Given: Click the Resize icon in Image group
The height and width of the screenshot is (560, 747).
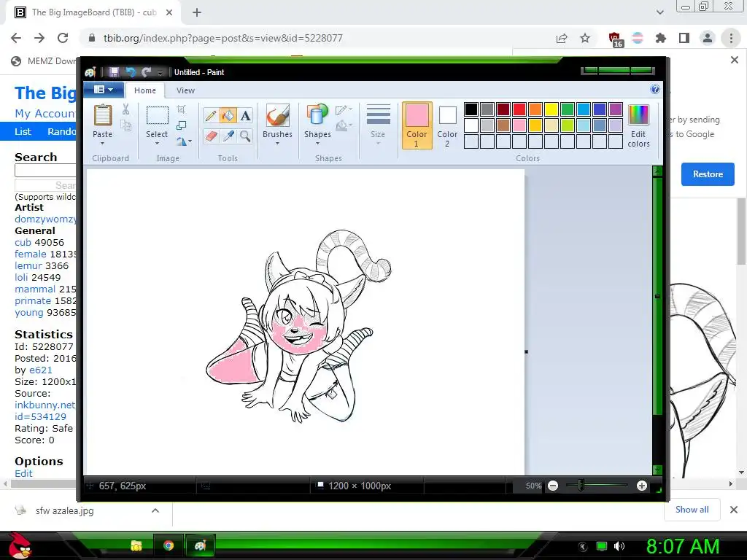Looking at the screenshot, I should [x=181, y=125].
